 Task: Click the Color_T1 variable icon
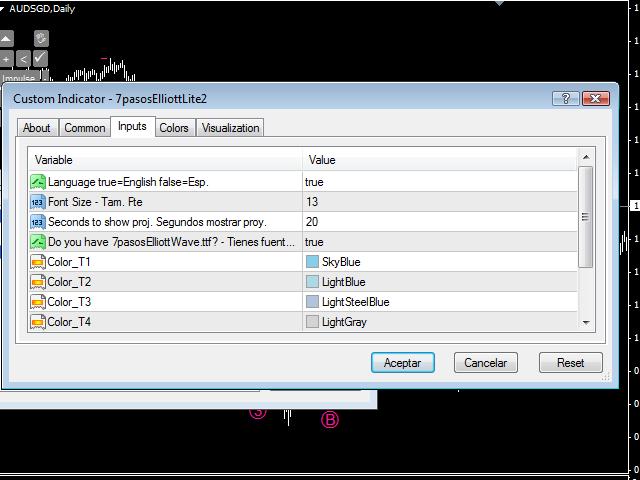(38, 262)
